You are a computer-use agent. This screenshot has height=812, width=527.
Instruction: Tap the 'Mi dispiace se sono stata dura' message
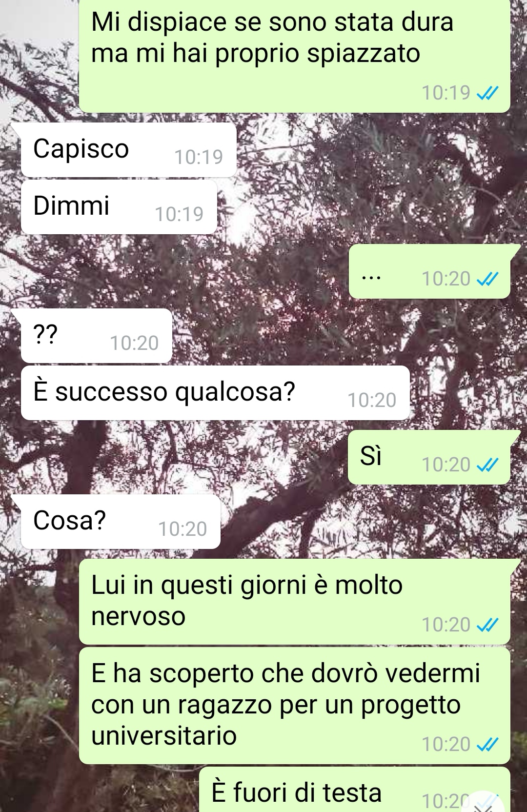(x=294, y=56)
